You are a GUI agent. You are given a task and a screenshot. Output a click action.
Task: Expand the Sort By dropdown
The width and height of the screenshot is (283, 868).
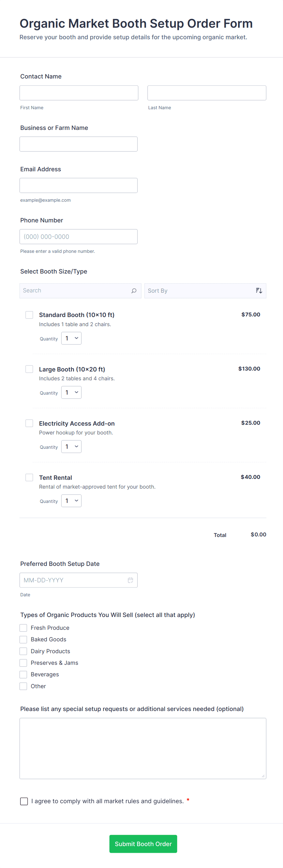(x=201, y=291)
